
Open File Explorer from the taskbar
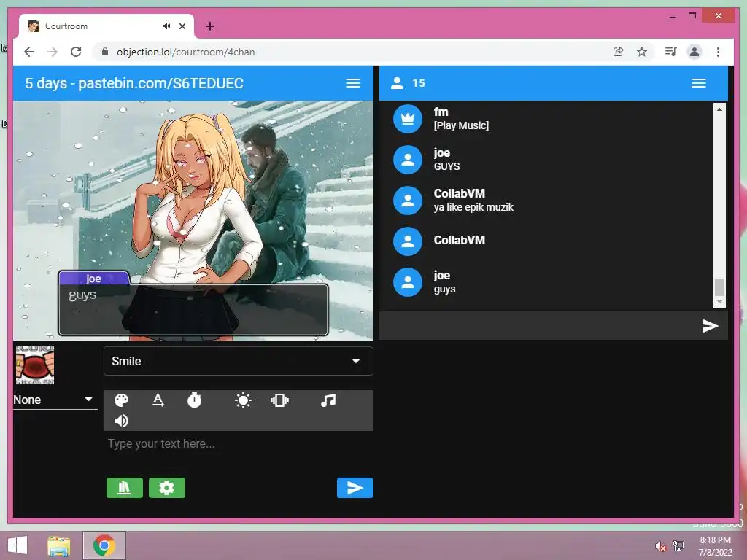[x=59, y=545]
